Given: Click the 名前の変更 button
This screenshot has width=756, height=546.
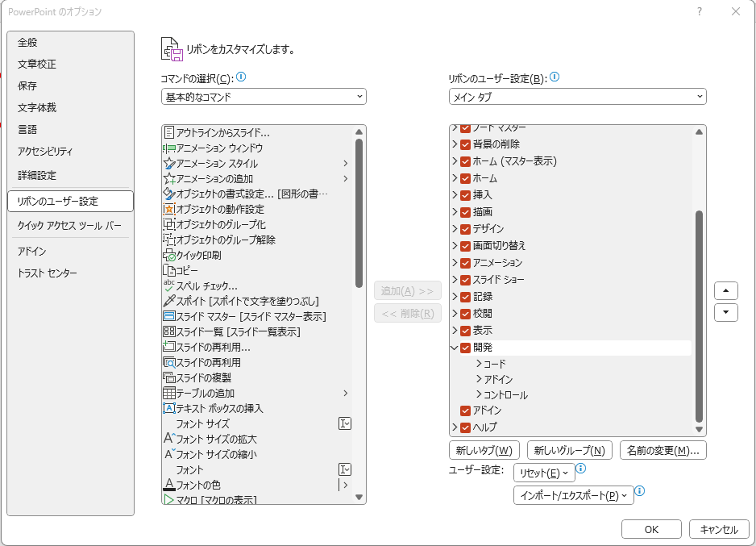Looking at the screenshot, I should coord(663,450).
